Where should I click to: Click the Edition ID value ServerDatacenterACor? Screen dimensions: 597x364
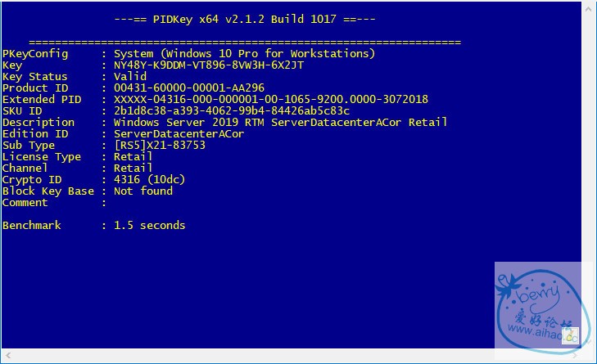pyautogui.click(x=179, y=134)
